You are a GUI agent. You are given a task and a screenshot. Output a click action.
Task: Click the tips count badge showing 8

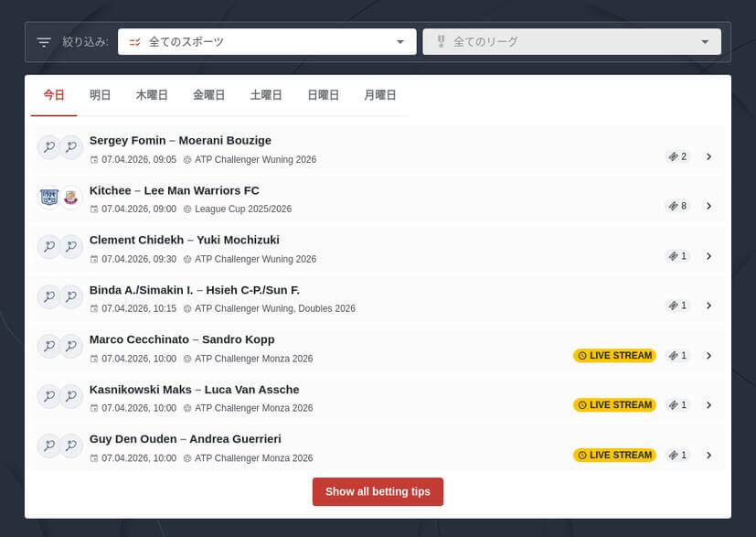677,206
